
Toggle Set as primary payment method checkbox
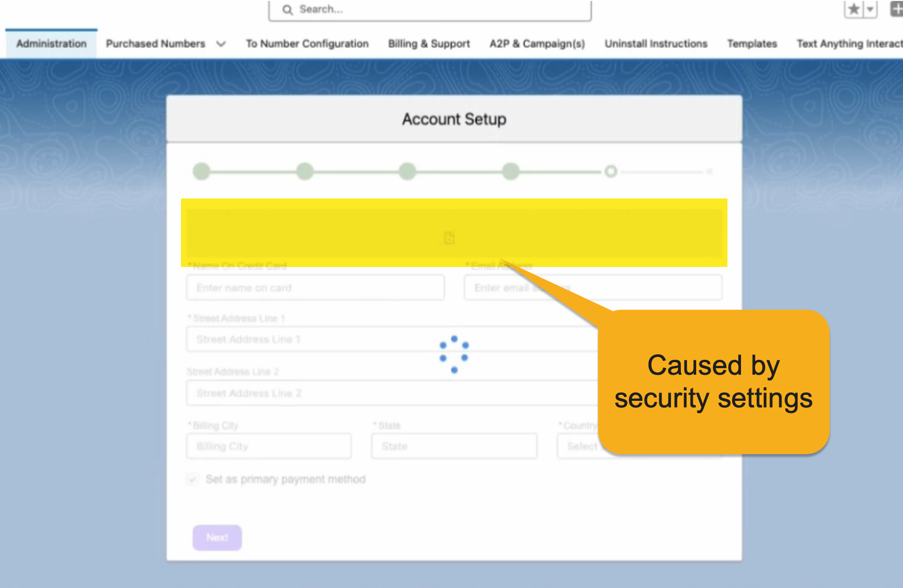pos(192,479)
